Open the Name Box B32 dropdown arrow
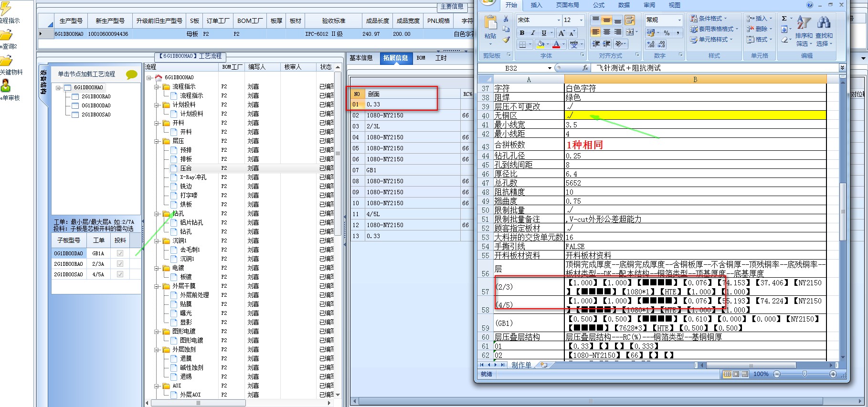The image size is (868, 407). [x=550, y=68]
